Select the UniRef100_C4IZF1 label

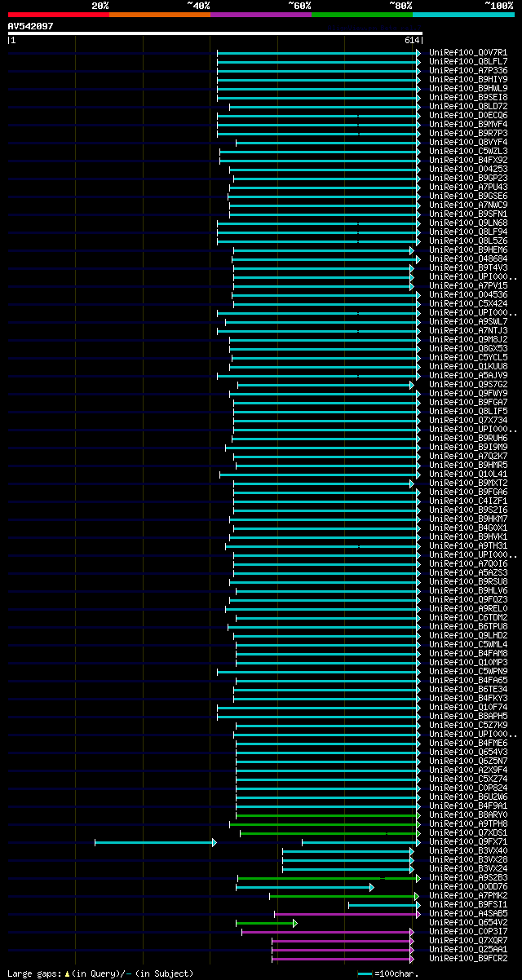pyautogui.click(x=468, y=501)
